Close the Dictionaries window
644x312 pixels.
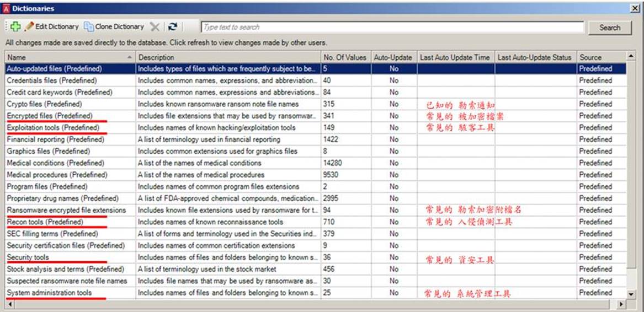point(635,9)
